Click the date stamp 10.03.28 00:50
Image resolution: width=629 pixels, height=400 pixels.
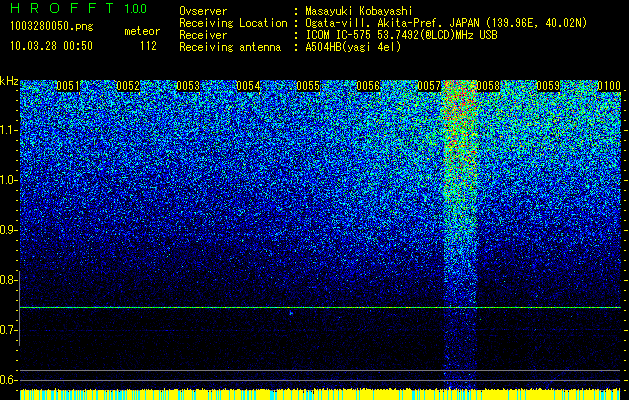coord(51,46)
